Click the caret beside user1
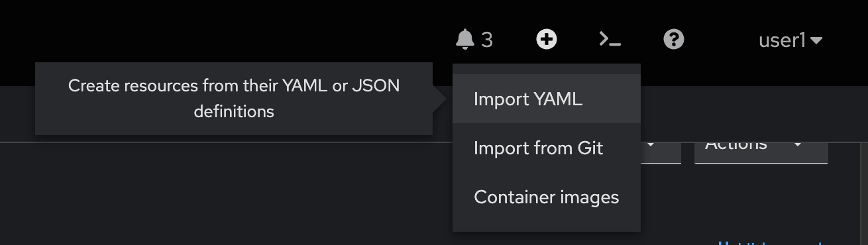The width and height of the screenshot is (868, 245). point(816,41)
